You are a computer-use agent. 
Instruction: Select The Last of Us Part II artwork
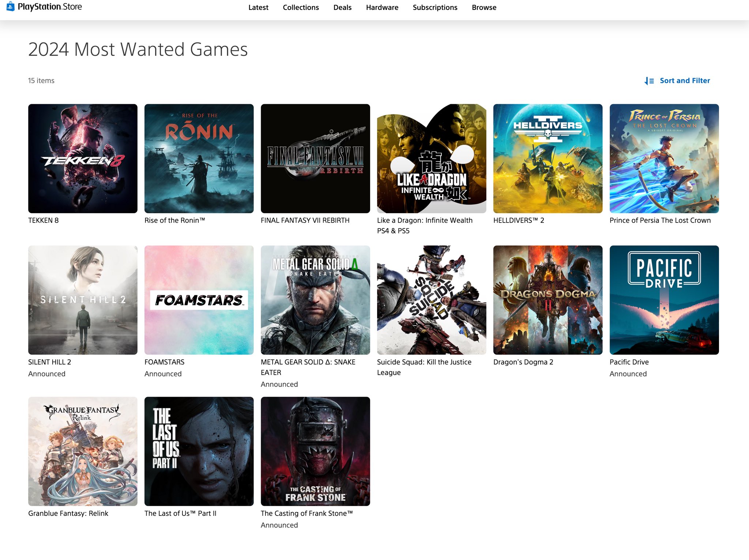point(199,451)
